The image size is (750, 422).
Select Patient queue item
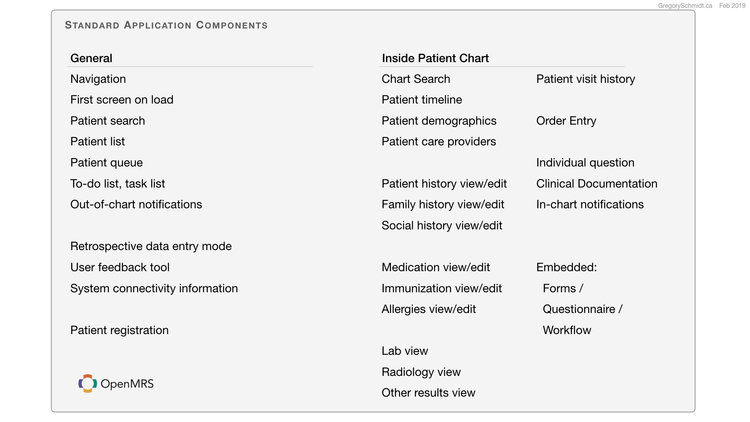[106, 163]
